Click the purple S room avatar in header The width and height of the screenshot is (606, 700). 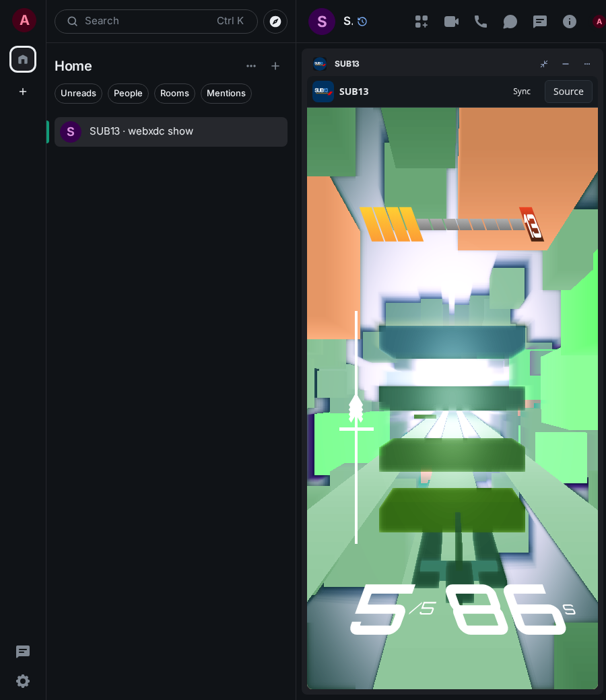coord(322,22)
